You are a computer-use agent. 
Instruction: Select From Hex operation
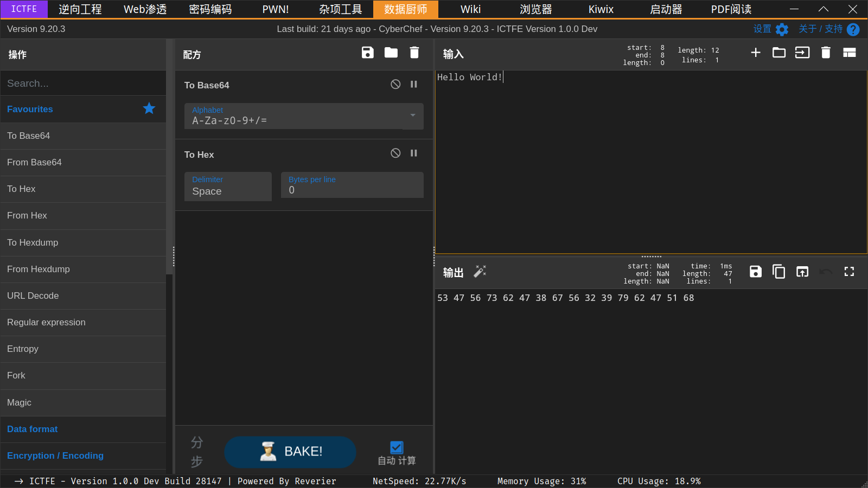tap(83, 215)
